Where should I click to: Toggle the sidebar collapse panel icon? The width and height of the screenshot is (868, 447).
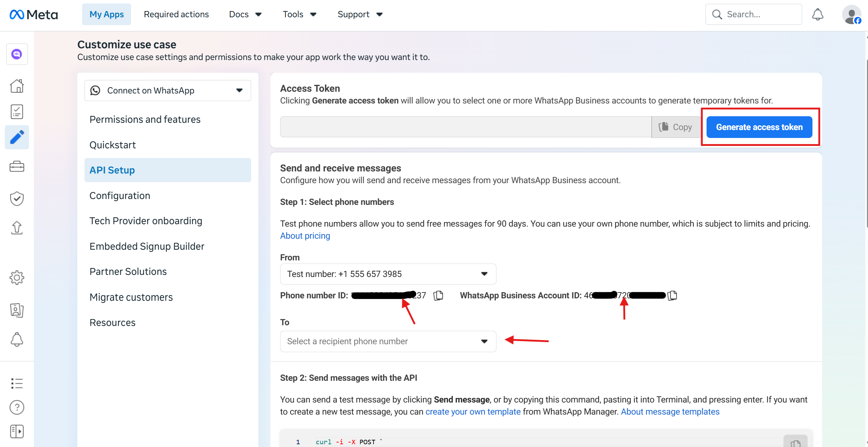(x=17, y=431)
